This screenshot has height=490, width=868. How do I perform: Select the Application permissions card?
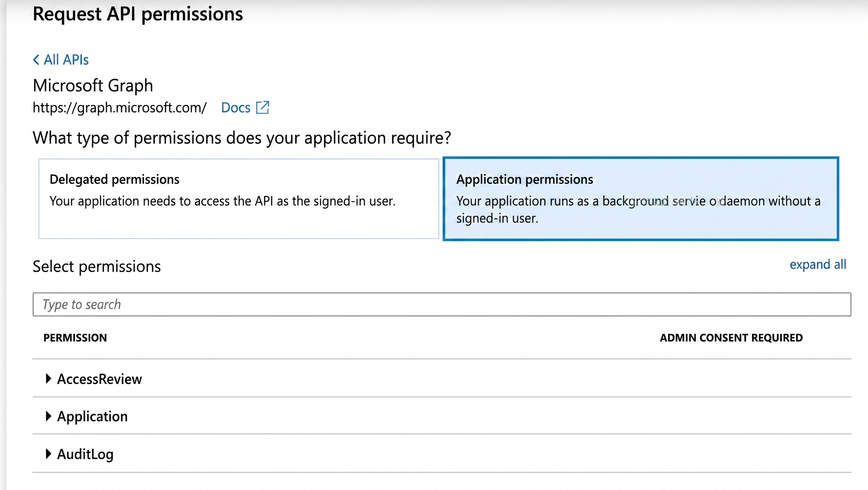coord(640,199)
